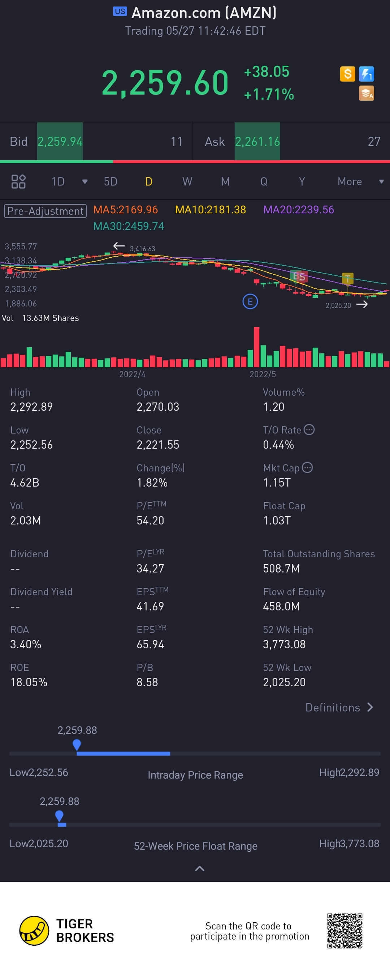This screenshot has height=980, width=390.
Task: Select the Q quarterly chart tab
Action: 264,182
